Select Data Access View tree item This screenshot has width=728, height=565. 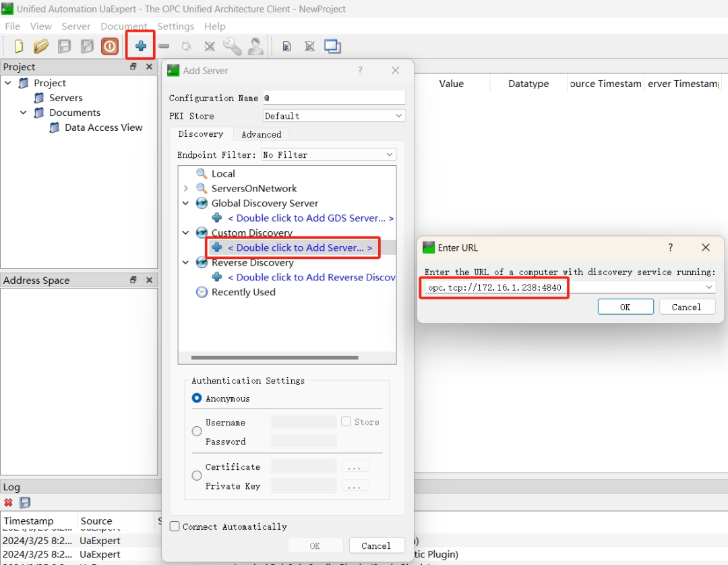click(103, 127)
